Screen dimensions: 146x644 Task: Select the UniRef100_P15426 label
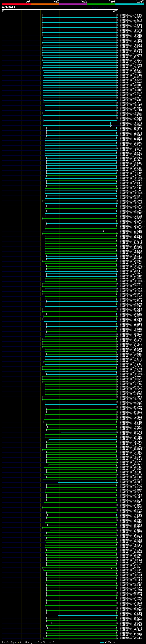[x=131, y=216]
